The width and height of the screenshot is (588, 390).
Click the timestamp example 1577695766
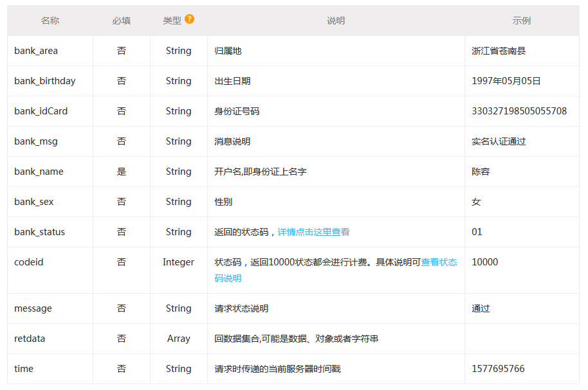coord(498,369)
